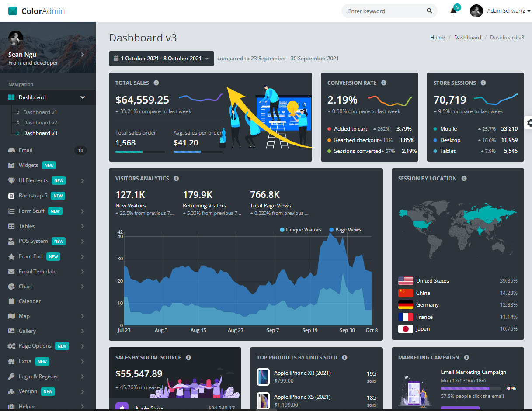Open Dashboard v1 in sidebar
532x411 pixels.
click(40, 112)
